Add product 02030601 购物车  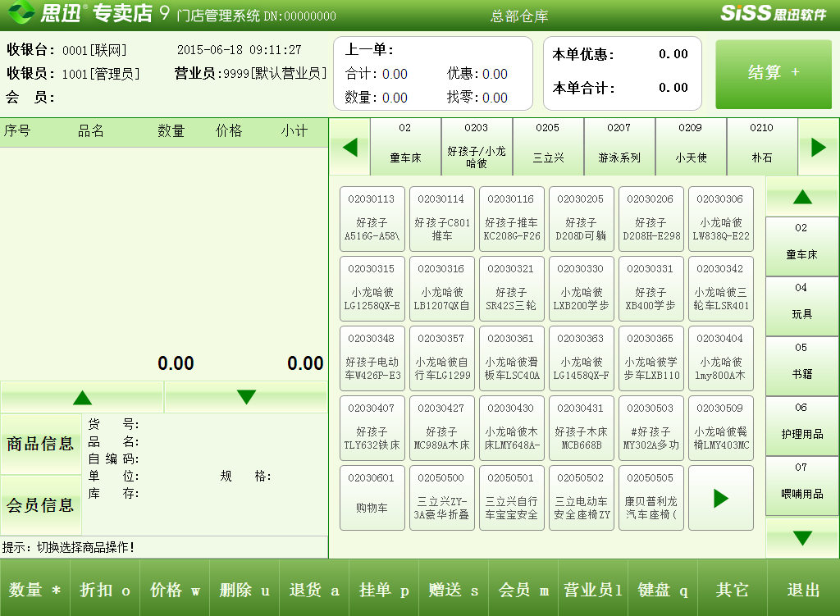pos(372,498)
